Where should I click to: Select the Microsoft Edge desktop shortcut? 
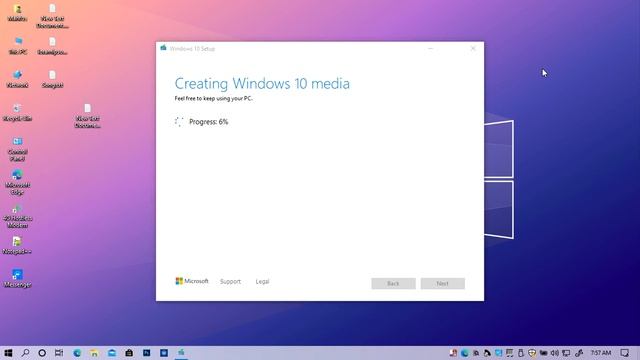tap(17, 182)
